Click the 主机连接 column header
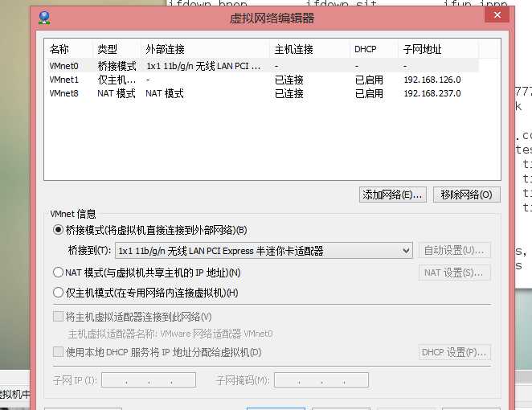This screenshot has width=532, height=410. [310, 50]
